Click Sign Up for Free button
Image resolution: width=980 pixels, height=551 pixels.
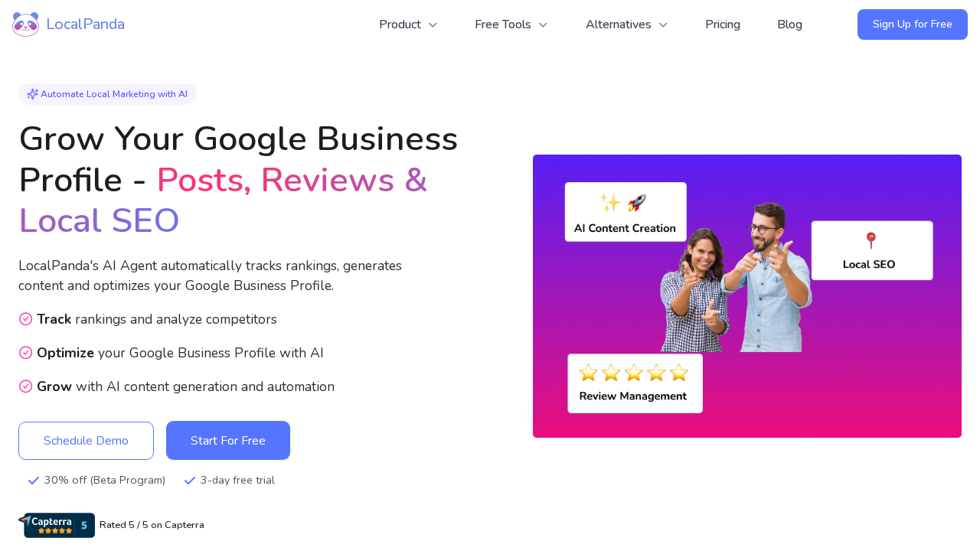pos(913,24)
